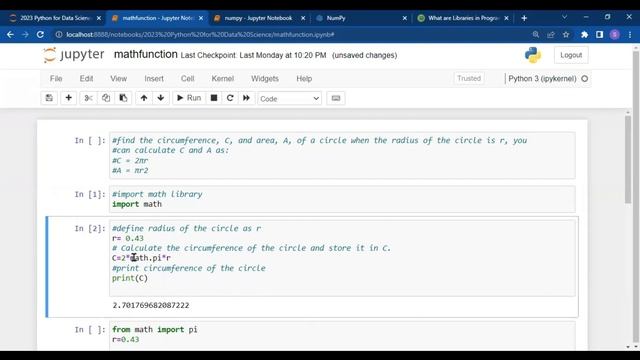
Task: Close the numpy Jupyter Notebook tab
Action: (x=303, y=18)
